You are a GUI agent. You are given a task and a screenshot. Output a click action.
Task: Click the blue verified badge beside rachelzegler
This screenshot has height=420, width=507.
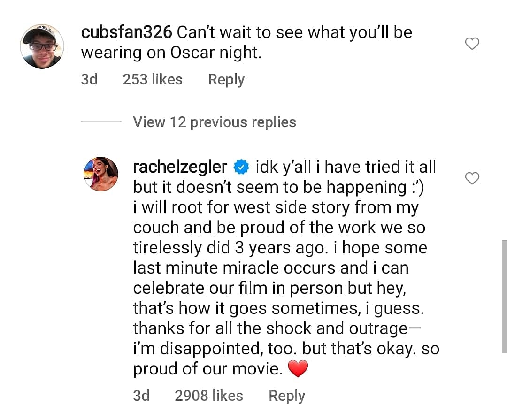pos(241,167)
